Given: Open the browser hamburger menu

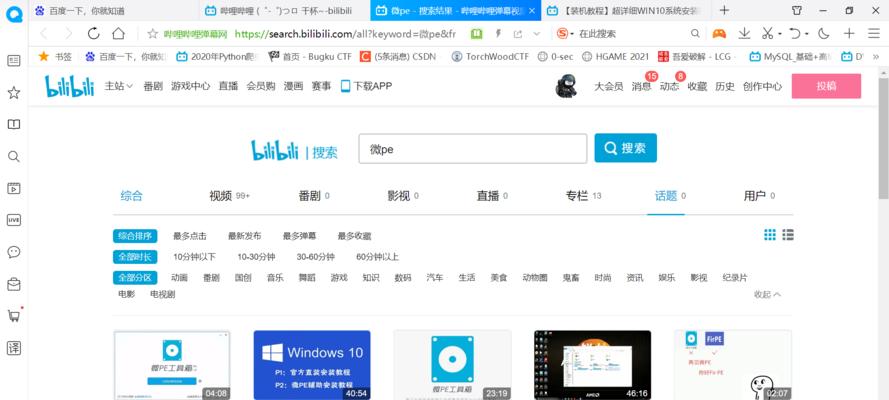Looking at the screenshot, I should pos(874,34).
